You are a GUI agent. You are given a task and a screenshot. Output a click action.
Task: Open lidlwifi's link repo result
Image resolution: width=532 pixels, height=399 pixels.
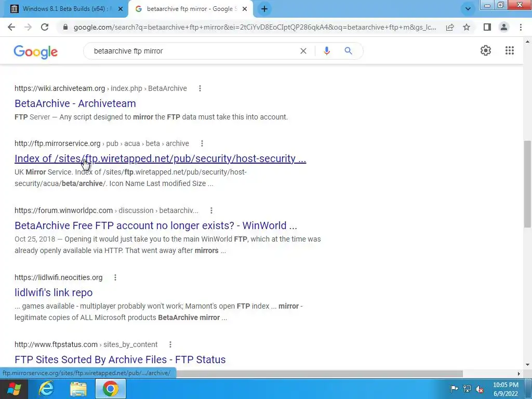pos(54,292)
